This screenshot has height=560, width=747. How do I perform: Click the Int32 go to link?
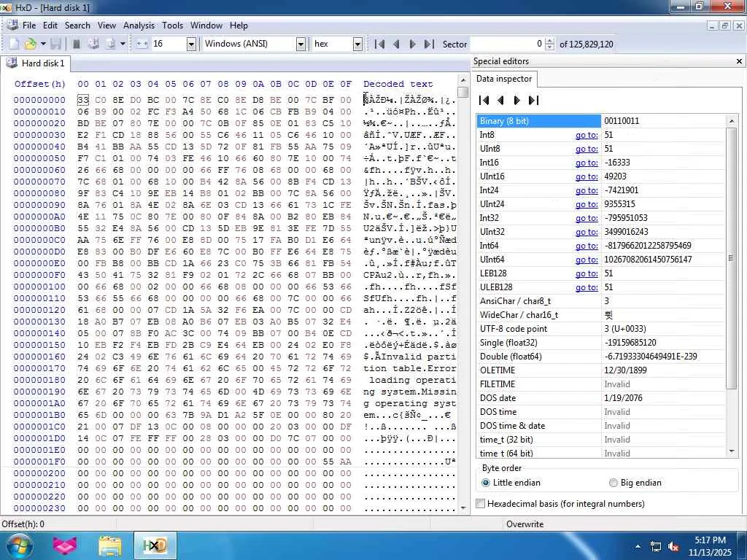pyautogui.click(x=587, y=218)
